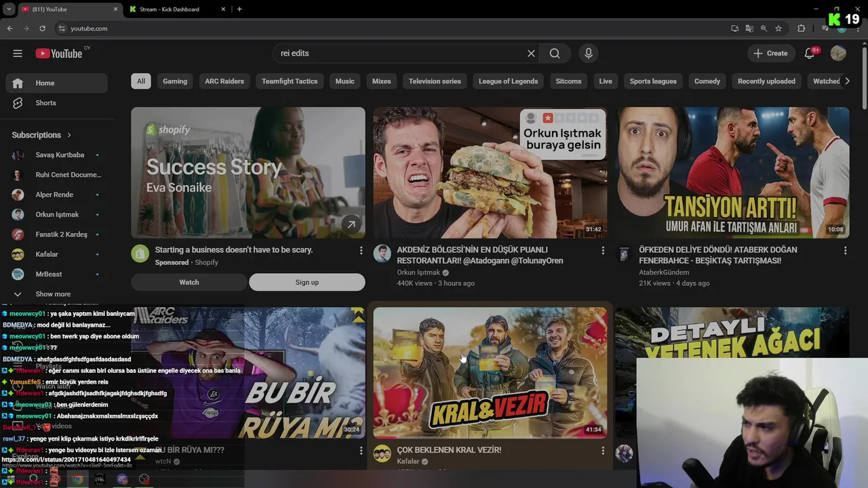
Task: Select the All filter chip
Action: click(x=140, y=81)
